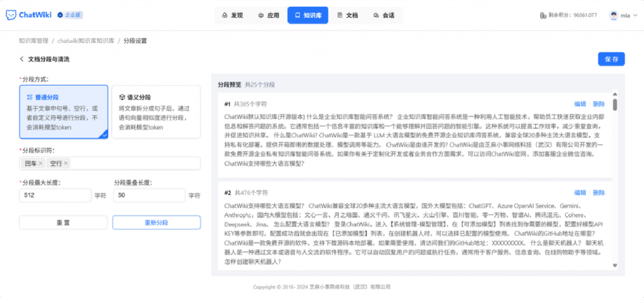Click the 重新分段 button
The image size is (644, 298).
pyautogui.click(x=157, y=223)
